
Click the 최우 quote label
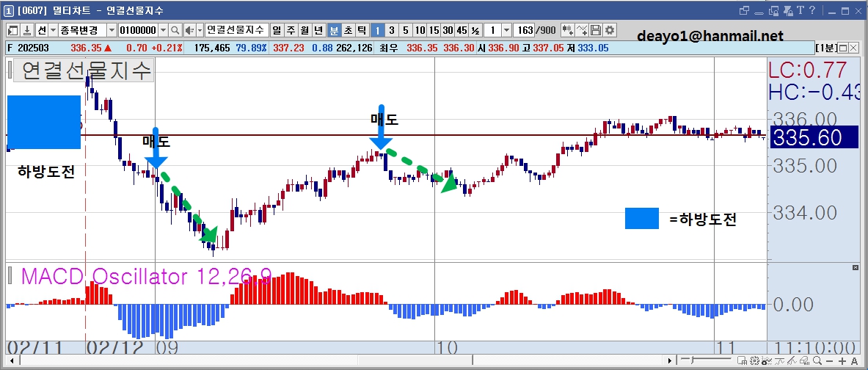pyautogui.click(x=388, y=48)
